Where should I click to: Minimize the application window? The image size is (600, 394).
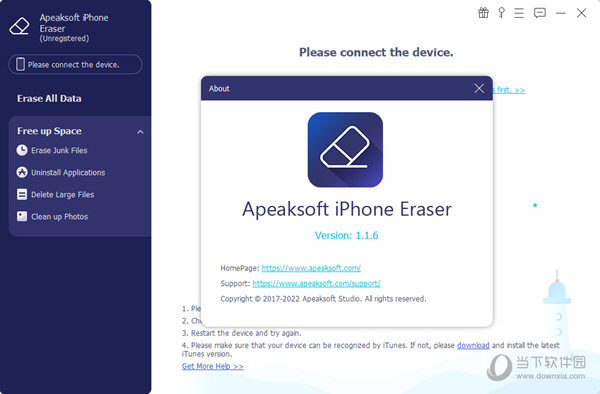point(561,13)
